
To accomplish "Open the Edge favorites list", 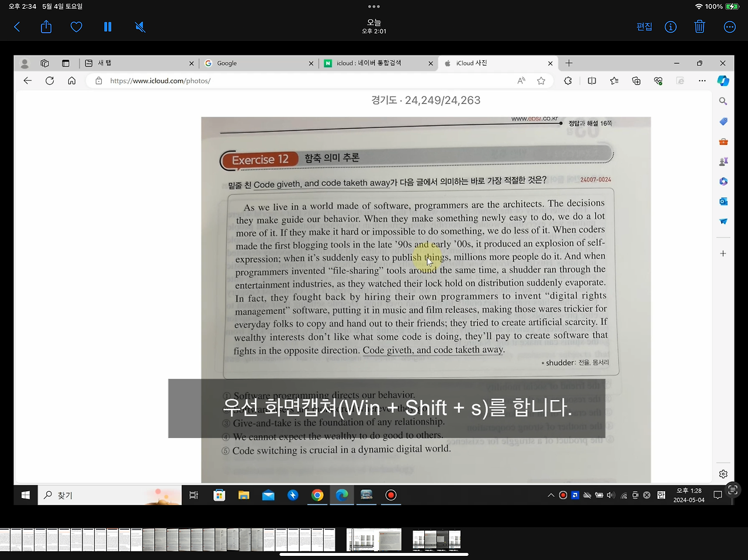I will pos(614,81).
